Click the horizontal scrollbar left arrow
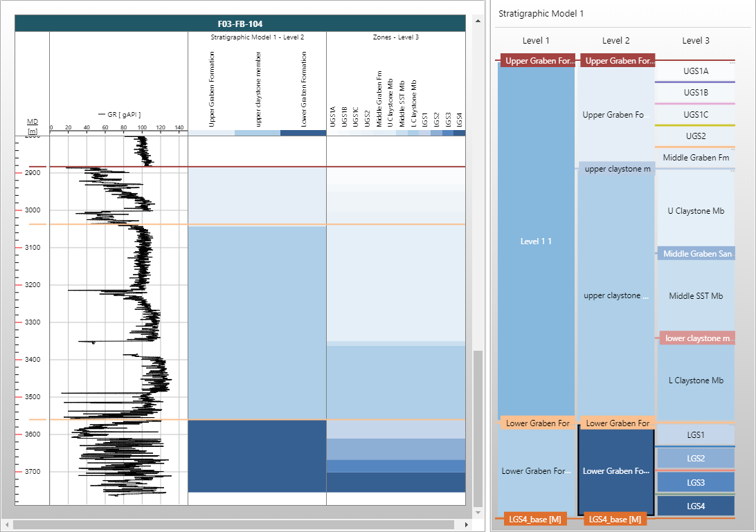The height and width of the screenshot is (532, 756). pos(7,524)
